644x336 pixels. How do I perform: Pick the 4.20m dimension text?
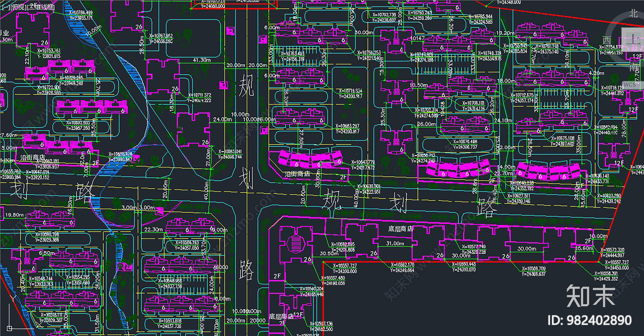tap(597, 73)
